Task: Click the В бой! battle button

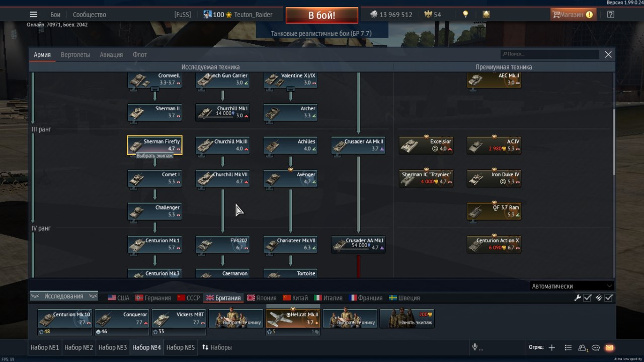Action: click(x=322, y=15)
